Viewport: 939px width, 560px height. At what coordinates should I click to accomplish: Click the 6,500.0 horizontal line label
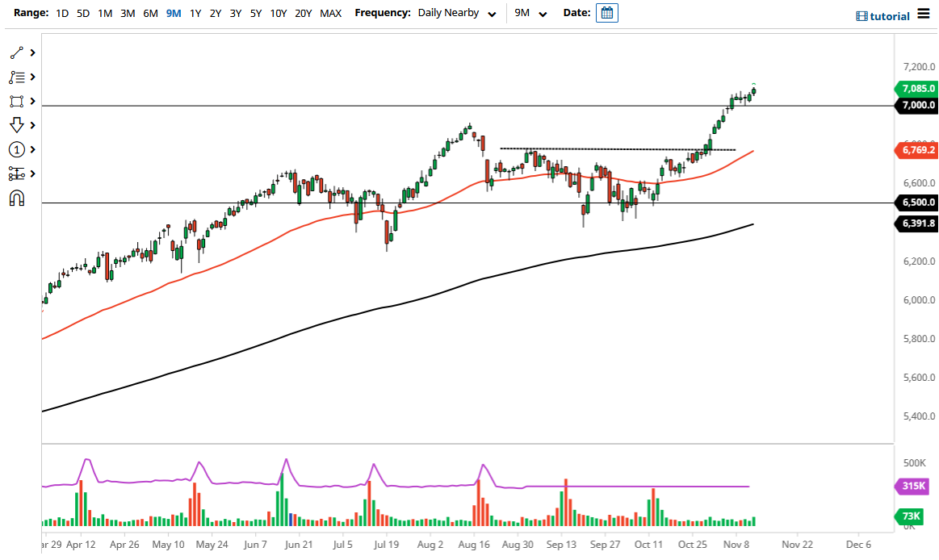tap(916, 203)
